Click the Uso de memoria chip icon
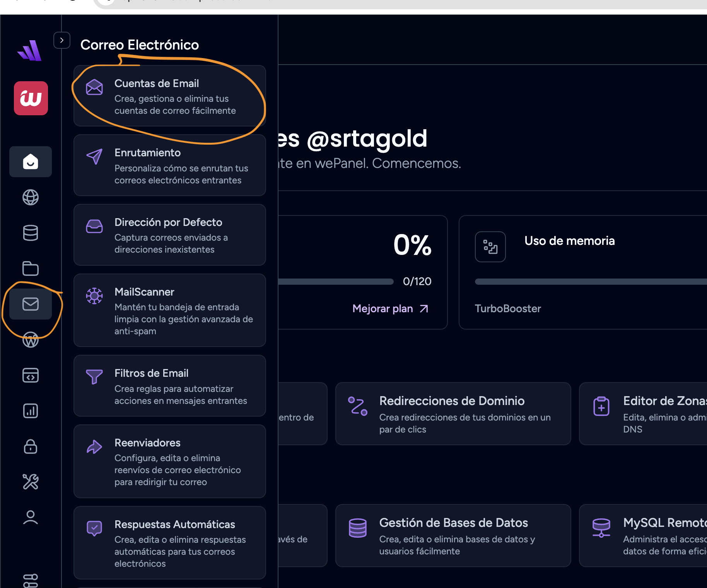 (490, 247)
